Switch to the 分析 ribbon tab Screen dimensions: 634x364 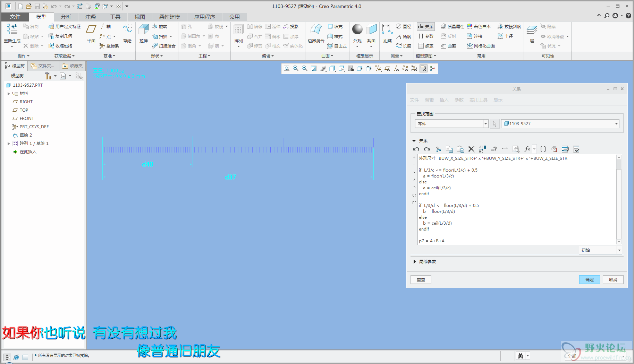coord(66,17)
